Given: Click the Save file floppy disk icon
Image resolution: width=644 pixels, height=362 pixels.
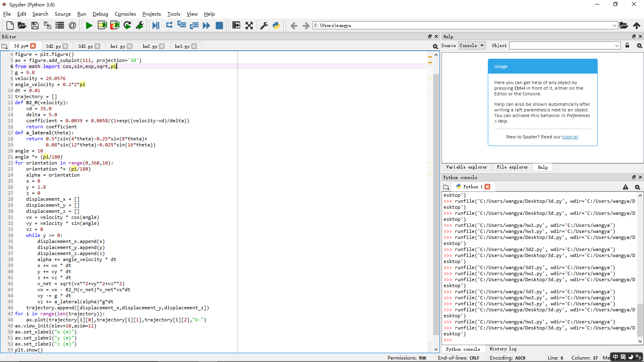Looking at the screenshot, I should (35, 26).
